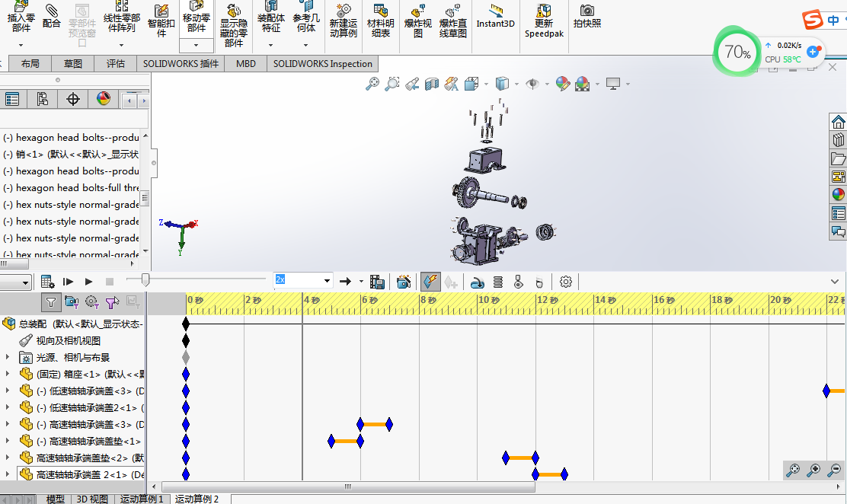The width and height of the screenshot is (847, 504).
Task: Click the Zoom to Area icon
Action: click(x=392, y=84)
